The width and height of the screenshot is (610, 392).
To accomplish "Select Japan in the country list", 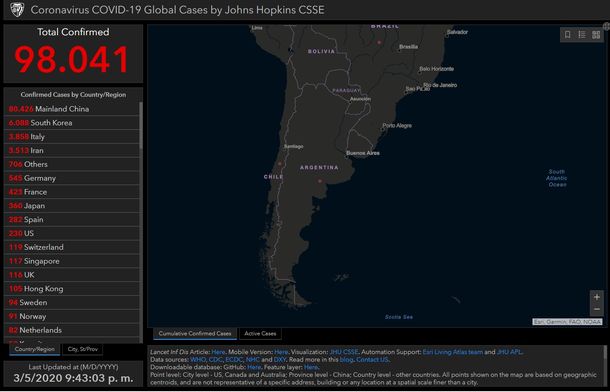I will click(71, 206).
